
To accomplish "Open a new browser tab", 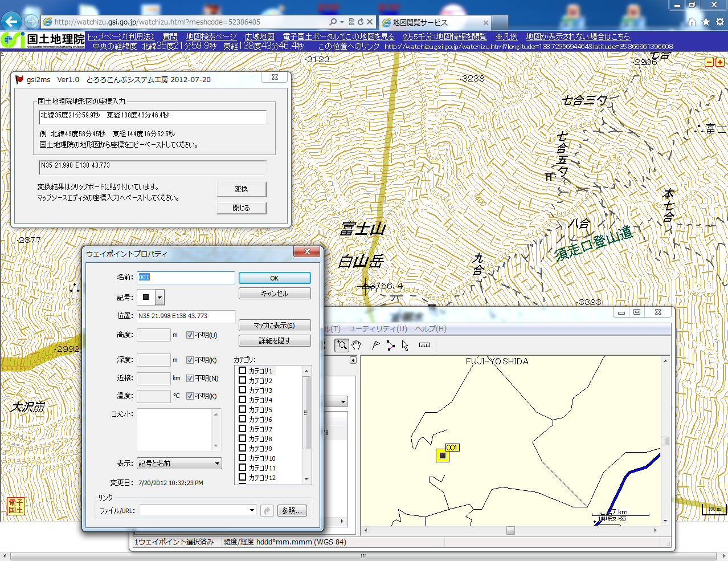I will [500, 23].
